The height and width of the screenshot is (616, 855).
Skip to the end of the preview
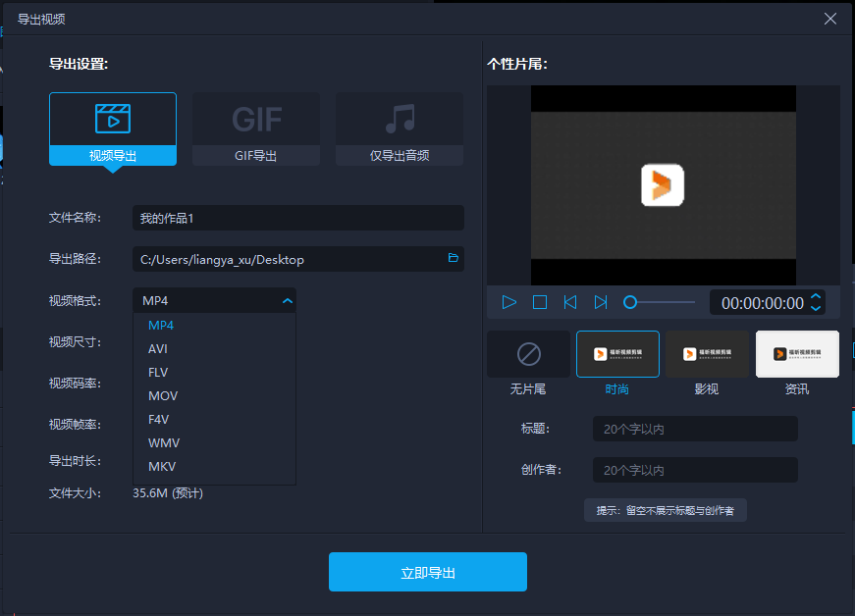pos(600,303)
